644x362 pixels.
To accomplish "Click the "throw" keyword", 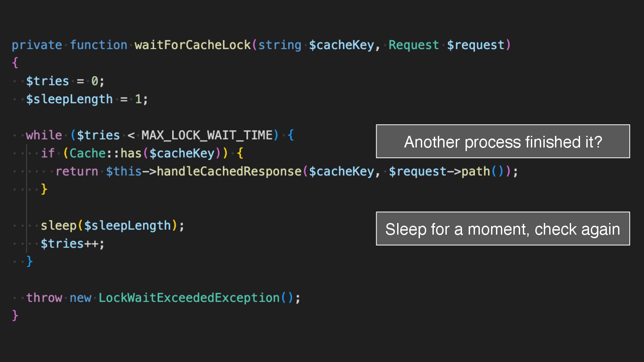I will coord(44,298).
